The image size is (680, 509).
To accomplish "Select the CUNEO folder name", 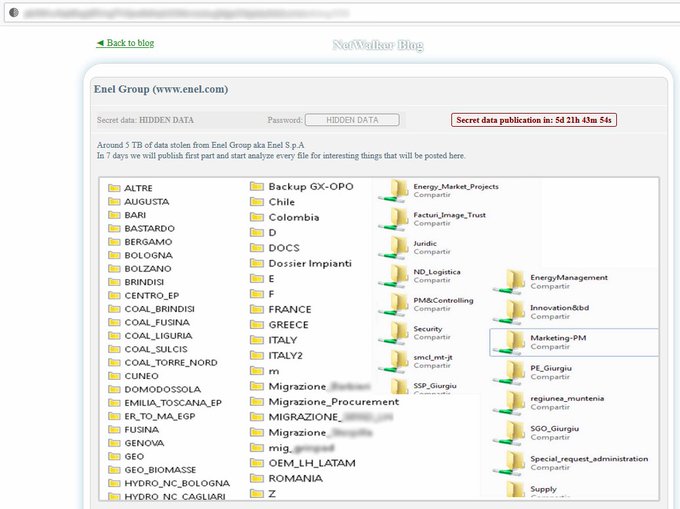I will coord(141,376).
